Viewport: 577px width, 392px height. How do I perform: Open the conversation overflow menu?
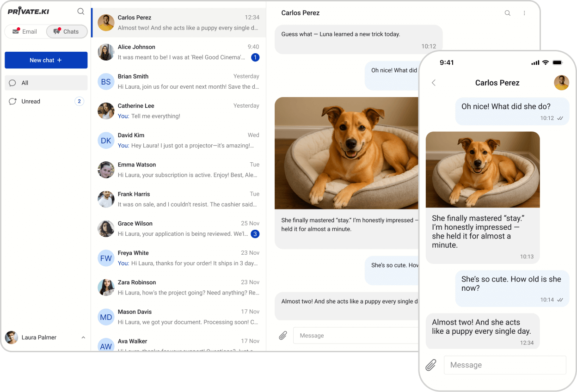point(524,13)
